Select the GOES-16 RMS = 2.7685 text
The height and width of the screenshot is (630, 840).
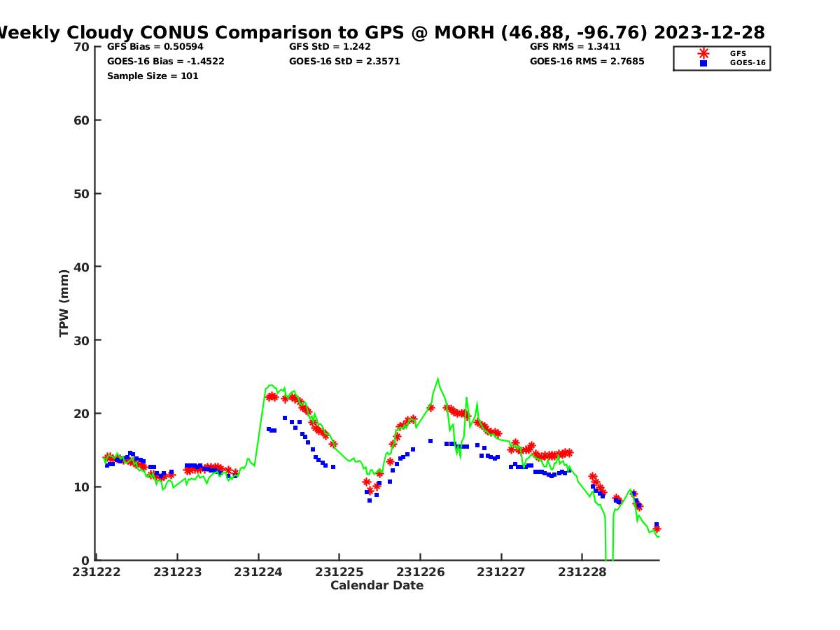[587, 61]
